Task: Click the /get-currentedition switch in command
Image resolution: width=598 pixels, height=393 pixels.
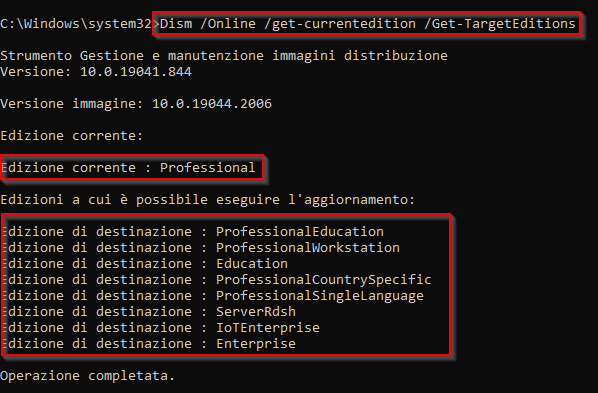Action: [340, 24]
